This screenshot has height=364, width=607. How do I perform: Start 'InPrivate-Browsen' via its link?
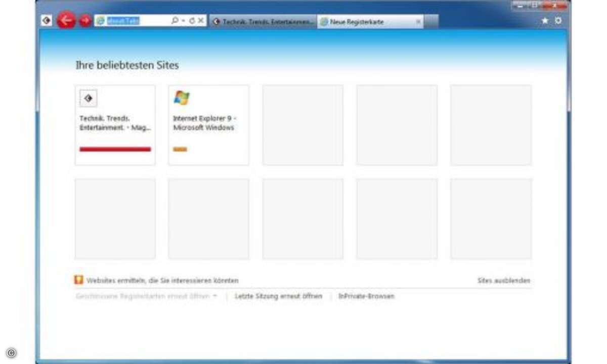[x=366, y=296]
